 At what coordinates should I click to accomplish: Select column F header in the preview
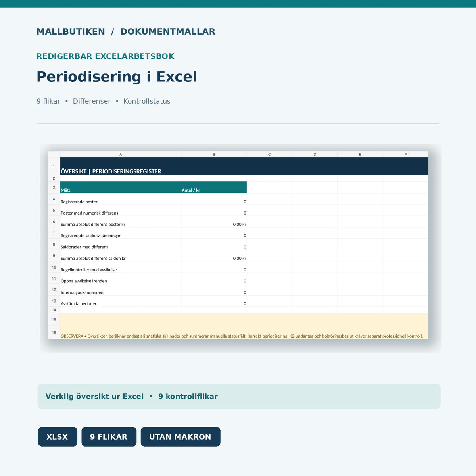[x=406, y=154]
